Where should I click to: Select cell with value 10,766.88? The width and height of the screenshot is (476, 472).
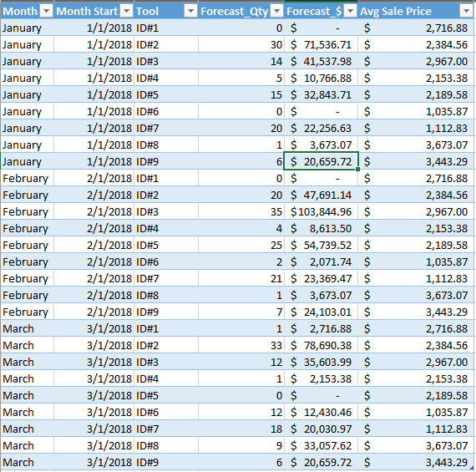tap(321, 78)
